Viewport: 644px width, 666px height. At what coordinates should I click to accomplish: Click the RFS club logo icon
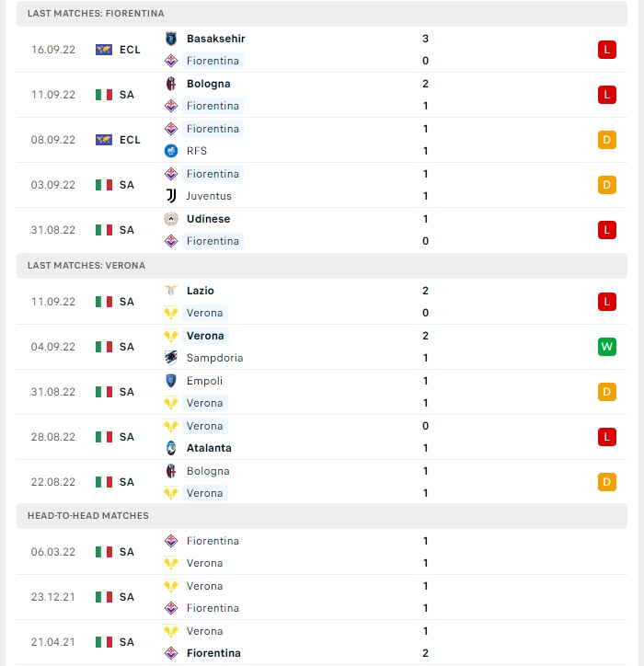(171, 151)
